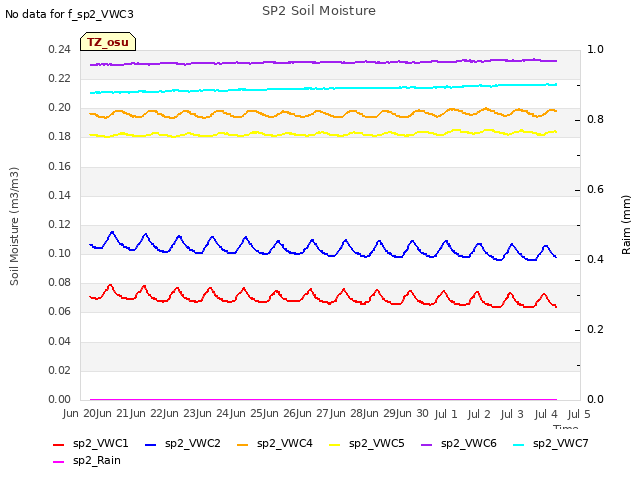
Task: Click the 0.24 left axis value
Action: point(60,50)
